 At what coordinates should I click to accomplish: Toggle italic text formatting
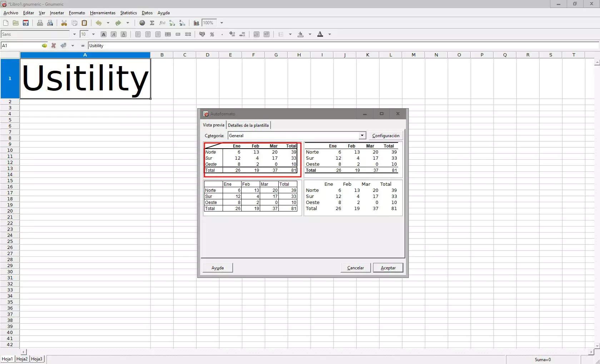click(x=114, y=34)
